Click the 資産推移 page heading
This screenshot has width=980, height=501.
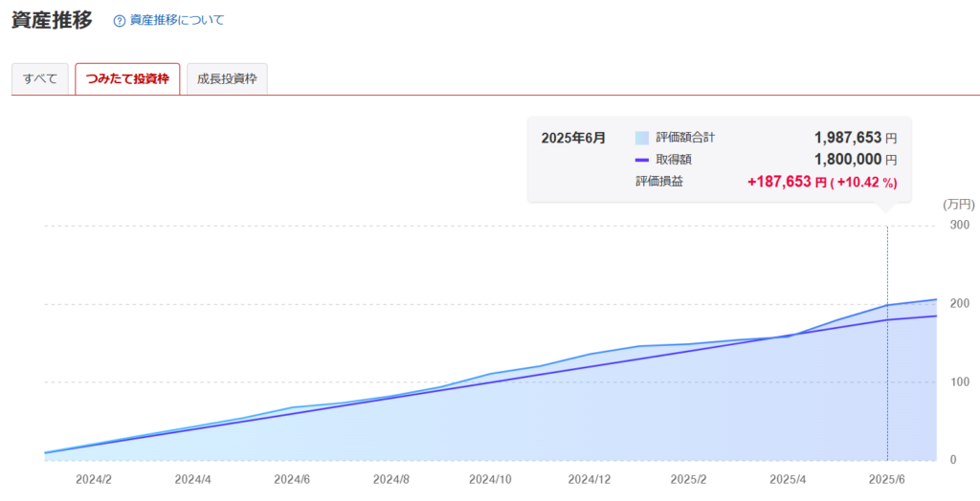pos(52,20)
